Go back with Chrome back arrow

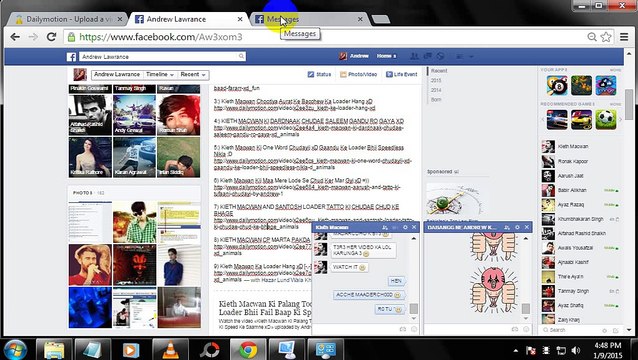[15, 37]
